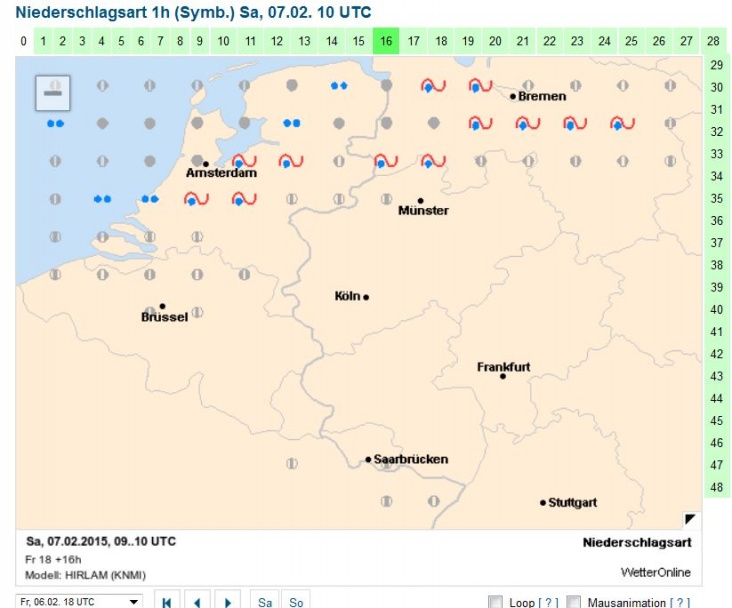The width and height of the screenshot is (732, 608).
Task: Jump to Sunday with the So button
Action: [296, 601]
